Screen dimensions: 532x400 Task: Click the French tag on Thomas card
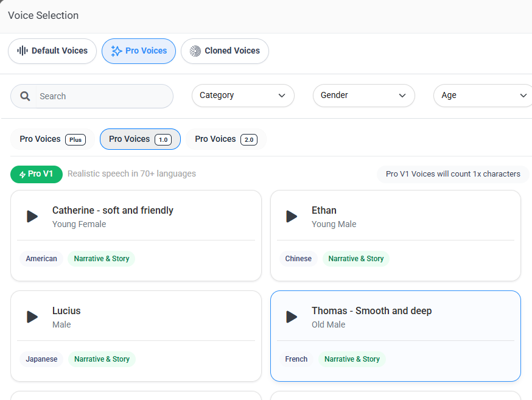(x=296, y=359)
